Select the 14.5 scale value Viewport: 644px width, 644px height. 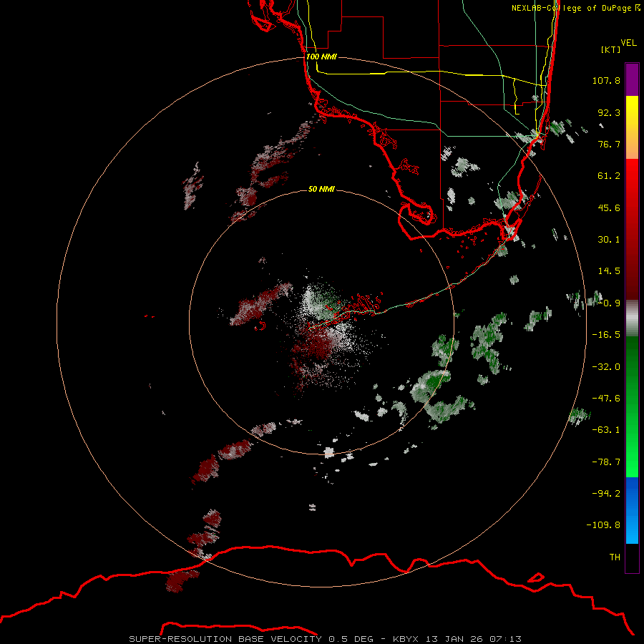point(609,271)
